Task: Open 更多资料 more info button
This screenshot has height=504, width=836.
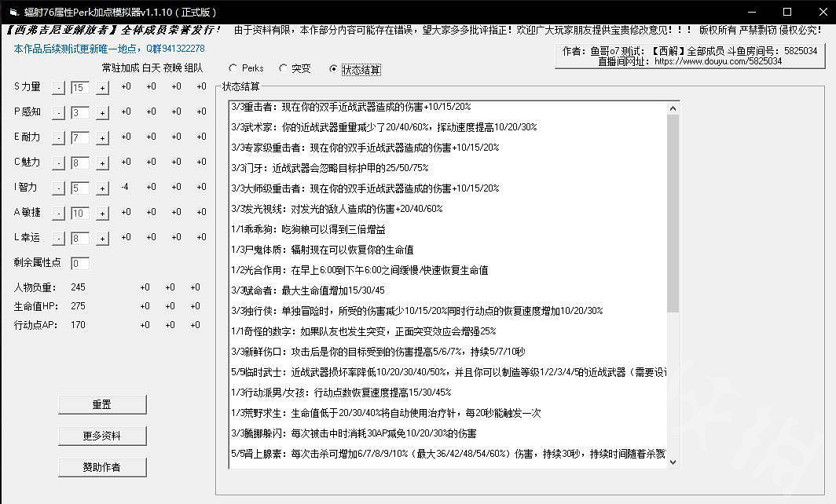Action: [102, 436]
